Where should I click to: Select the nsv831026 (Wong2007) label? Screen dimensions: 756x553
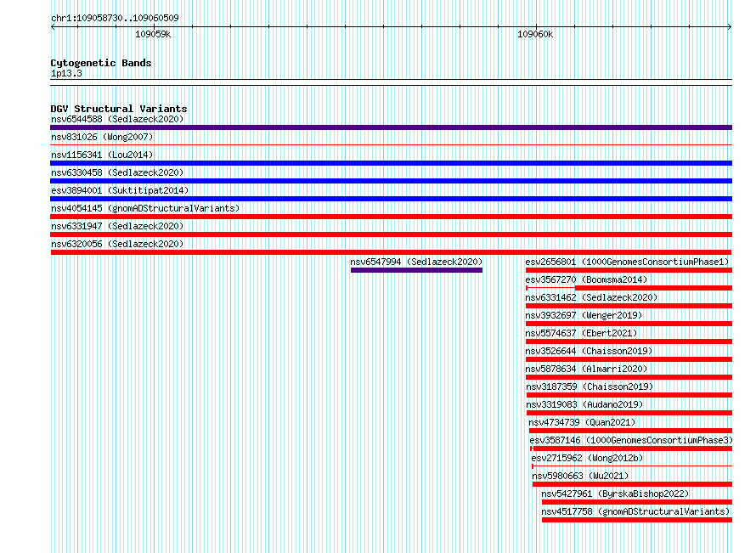pyautogui.click(x=102, y=137)
